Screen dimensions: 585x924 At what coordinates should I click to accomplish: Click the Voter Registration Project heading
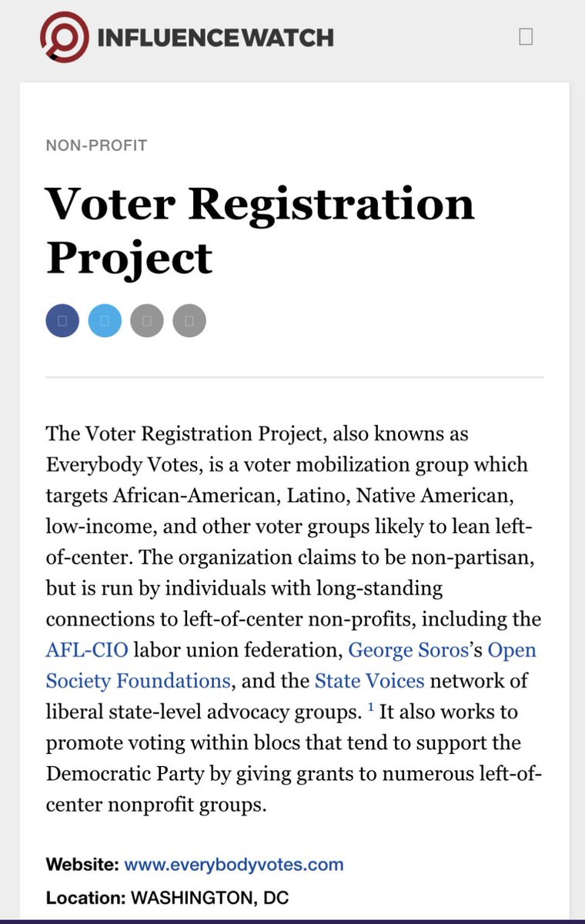[x=259, y=229]
